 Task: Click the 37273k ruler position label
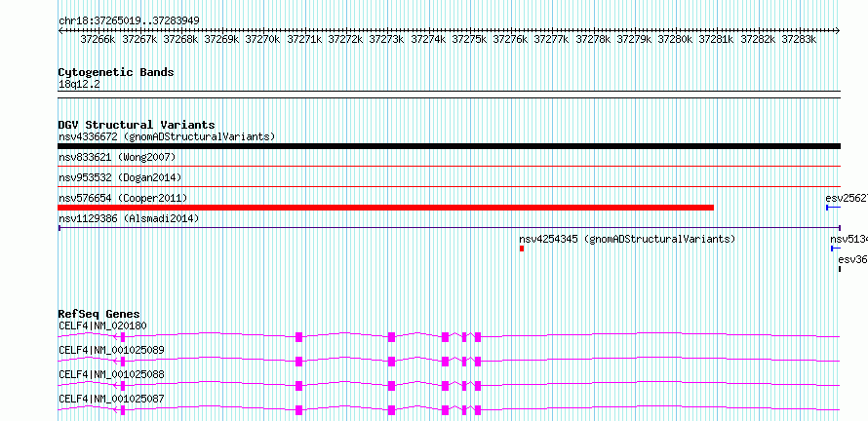click(386, 39)
